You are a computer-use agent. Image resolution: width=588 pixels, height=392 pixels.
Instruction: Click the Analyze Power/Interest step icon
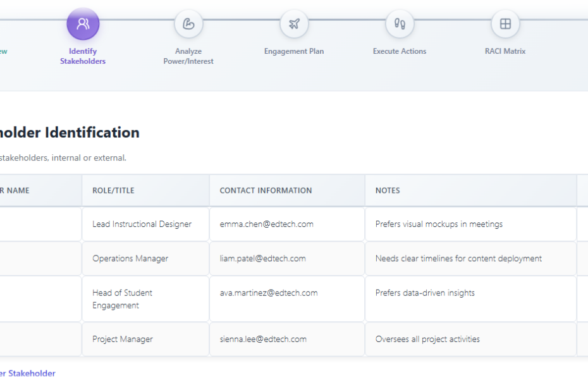(x=188, y=24)
